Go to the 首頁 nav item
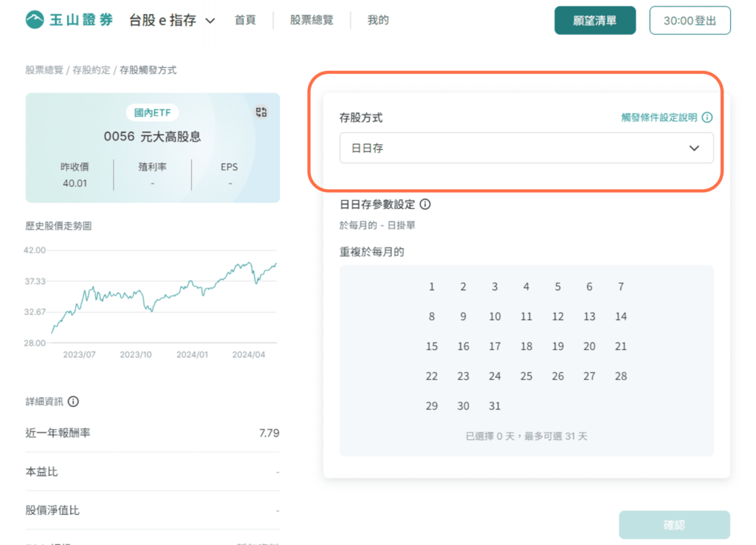This screenshot has height=545, width=756. point(245,20)
